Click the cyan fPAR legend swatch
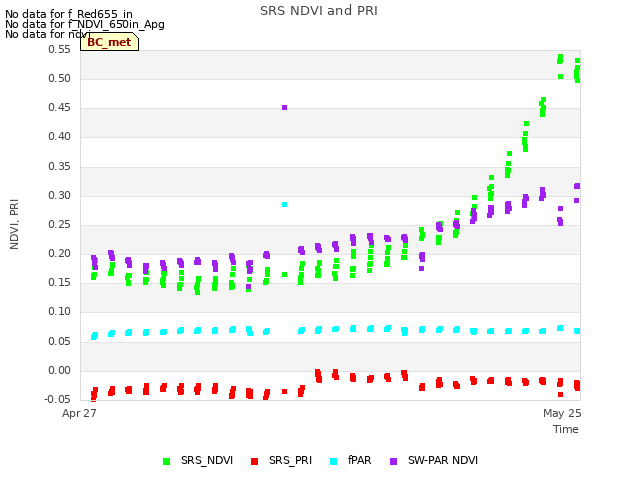 pos(333,462)
